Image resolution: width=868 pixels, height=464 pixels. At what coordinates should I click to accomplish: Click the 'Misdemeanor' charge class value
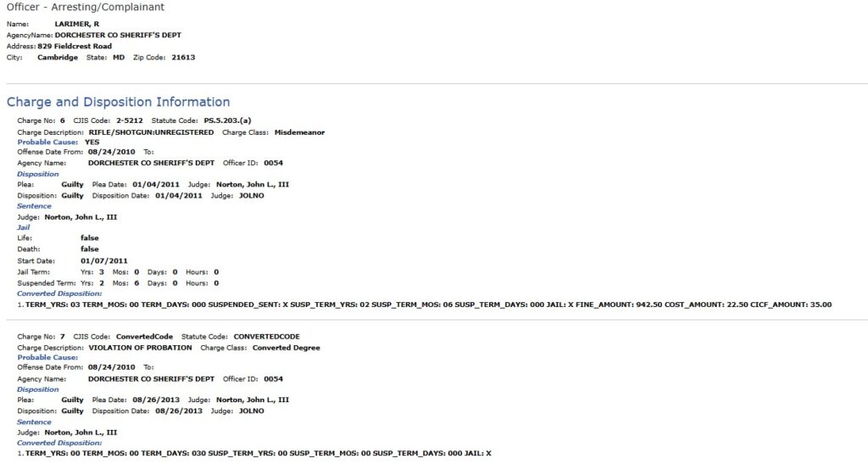pos(299,132)
